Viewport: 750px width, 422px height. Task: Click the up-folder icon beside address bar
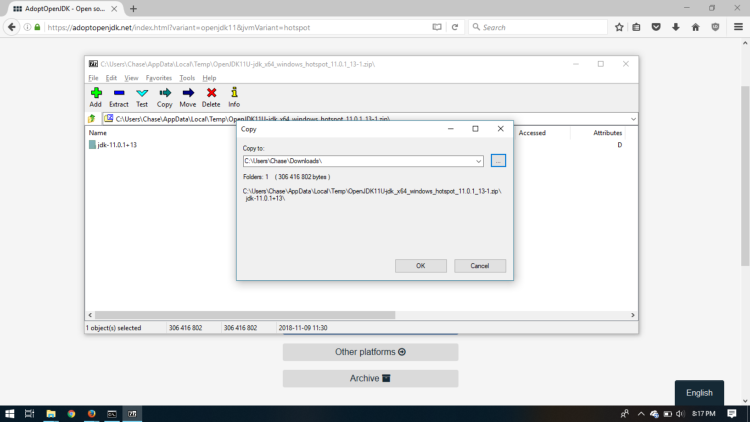(x=92, y=119)
